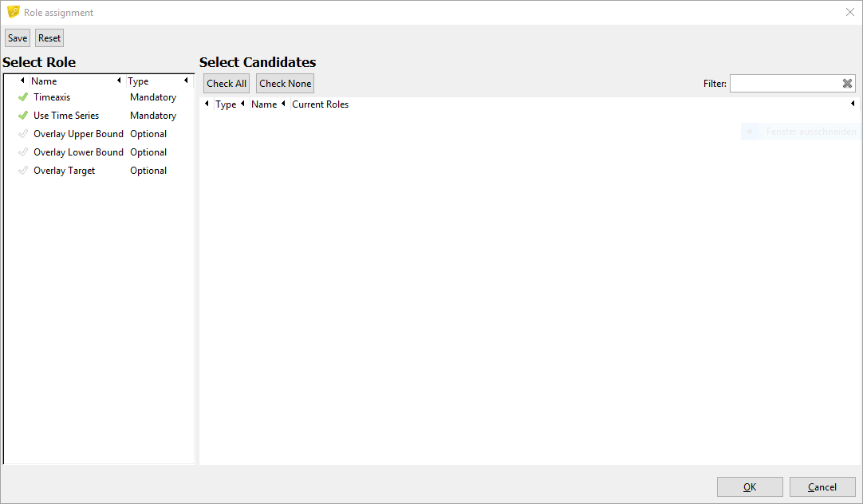Click the Type column header in the Select Role table
This screenshot has width=863, height=504.
139,81
